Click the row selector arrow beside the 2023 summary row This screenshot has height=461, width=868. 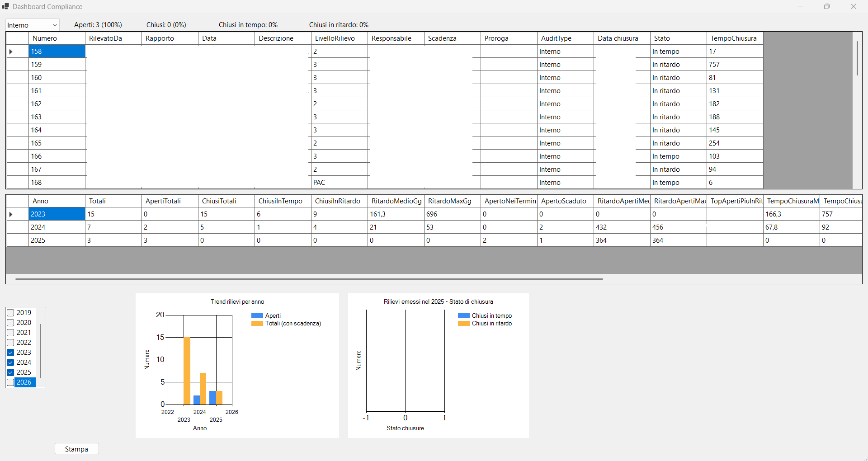(10, 214)
